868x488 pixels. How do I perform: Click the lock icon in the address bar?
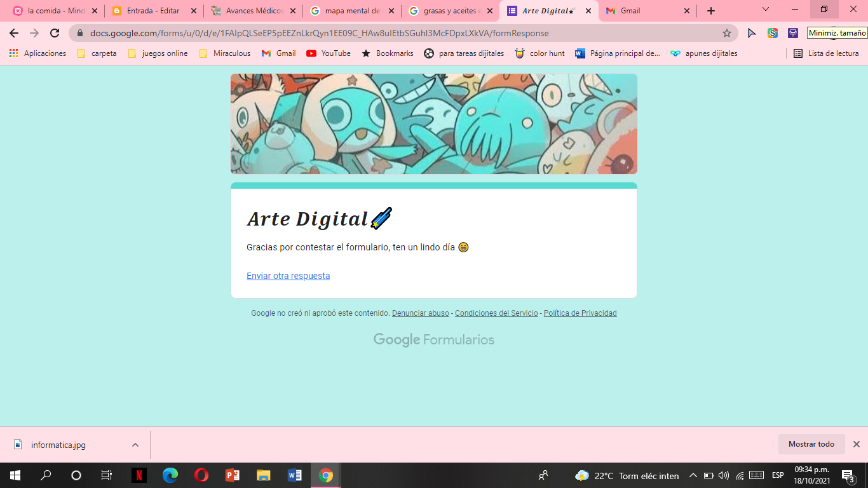coord(80,33)
